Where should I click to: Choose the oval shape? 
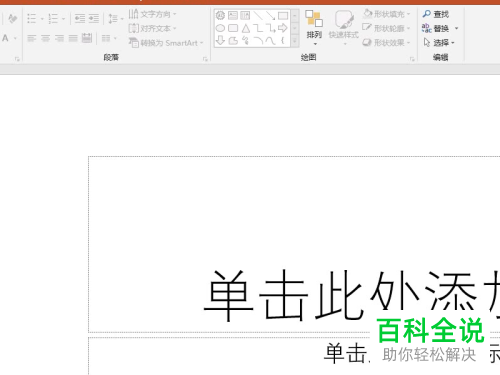[x=220, y=28]
